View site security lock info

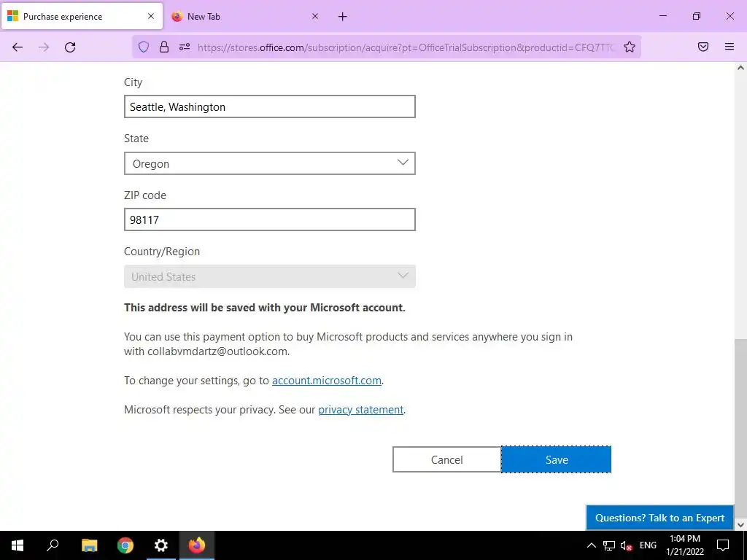point(164,47)
